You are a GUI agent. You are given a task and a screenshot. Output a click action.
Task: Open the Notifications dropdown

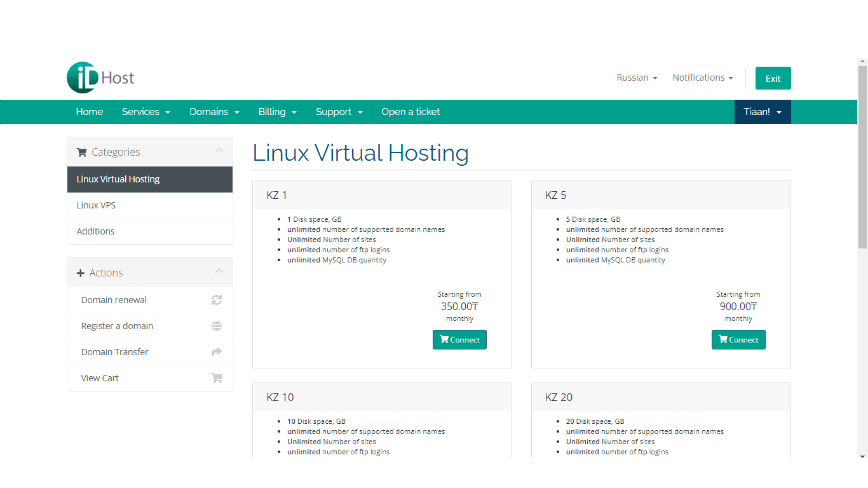click(703, 78)
